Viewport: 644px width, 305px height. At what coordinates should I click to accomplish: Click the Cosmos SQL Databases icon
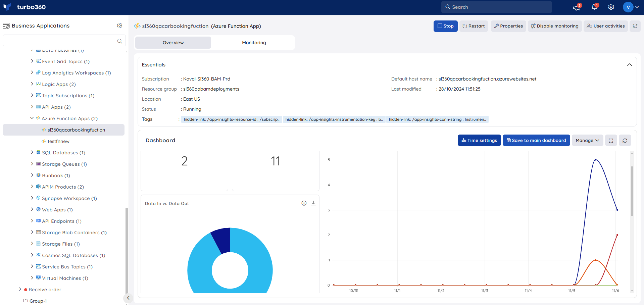point(38,255)
